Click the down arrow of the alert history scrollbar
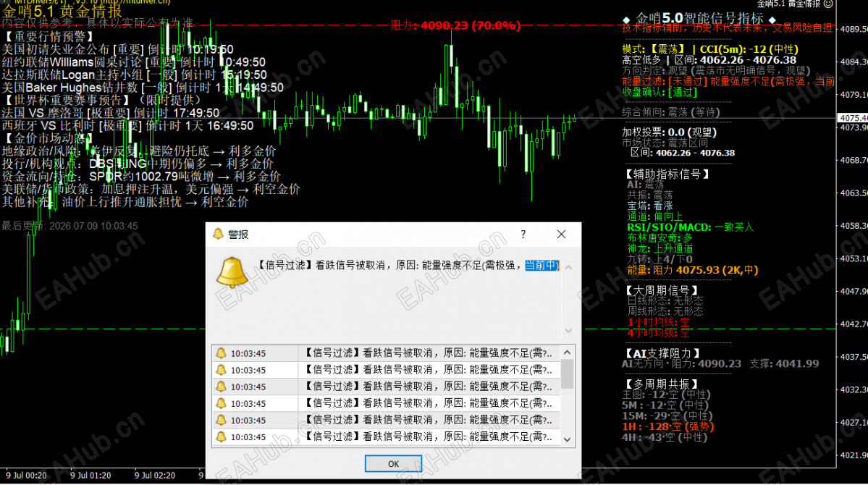The image size is (868, 485). 567,439
